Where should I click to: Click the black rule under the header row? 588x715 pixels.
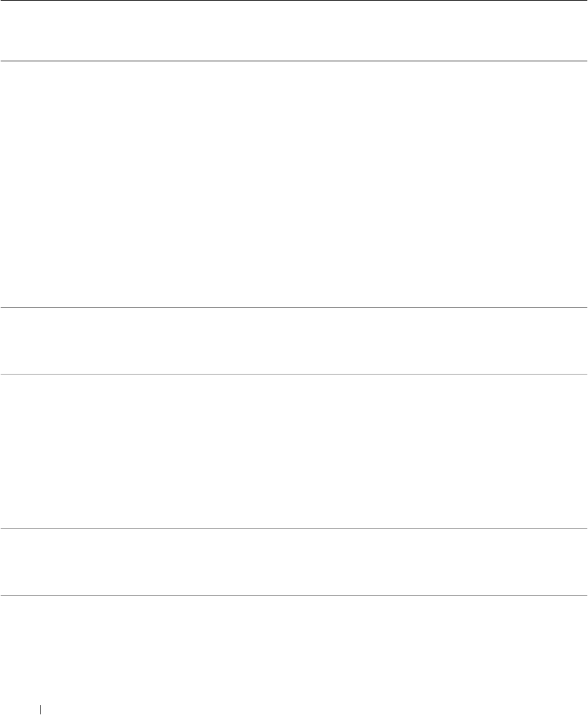coord(294,61)
